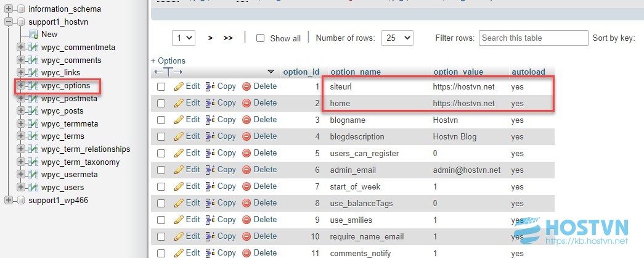Check the start_of_week row checkbox

click(161, 187)
